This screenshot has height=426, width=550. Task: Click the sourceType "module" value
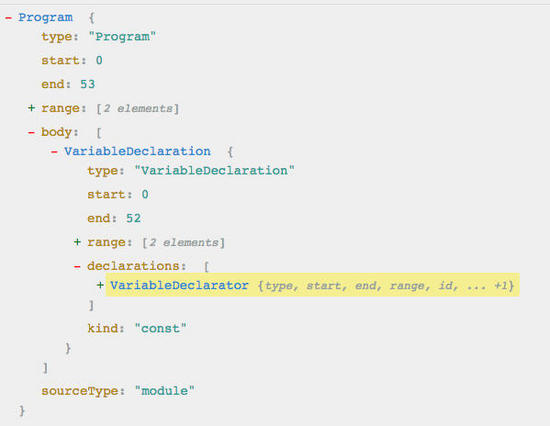point(165,391)
